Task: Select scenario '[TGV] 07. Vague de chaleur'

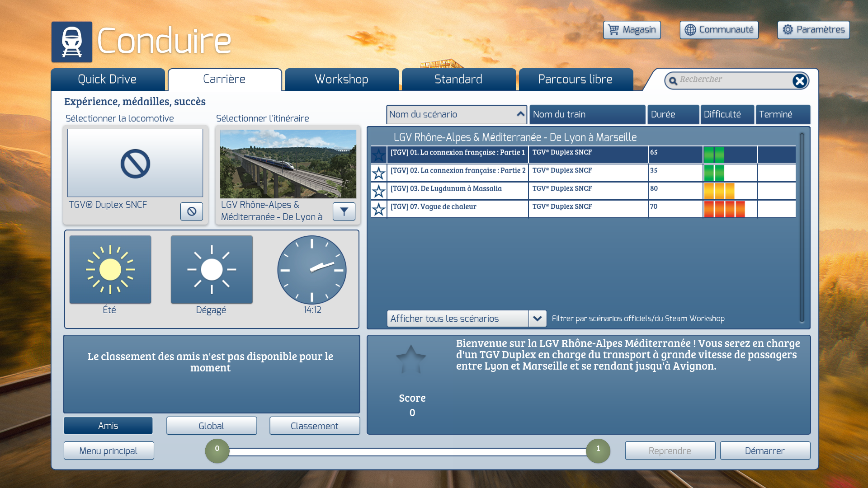Action: tap(583, 209)
